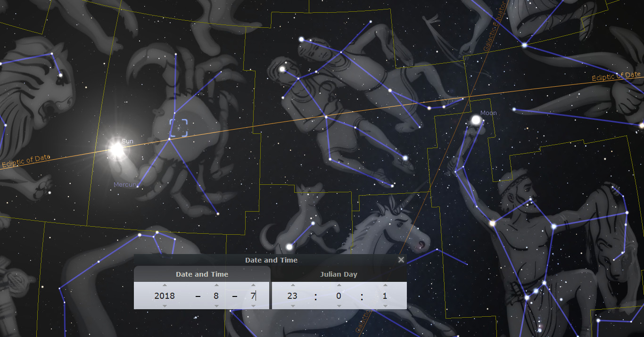Screen dimensions: 644x337
Task: Decrement the month value 8
Action: (x=216, y=306)
